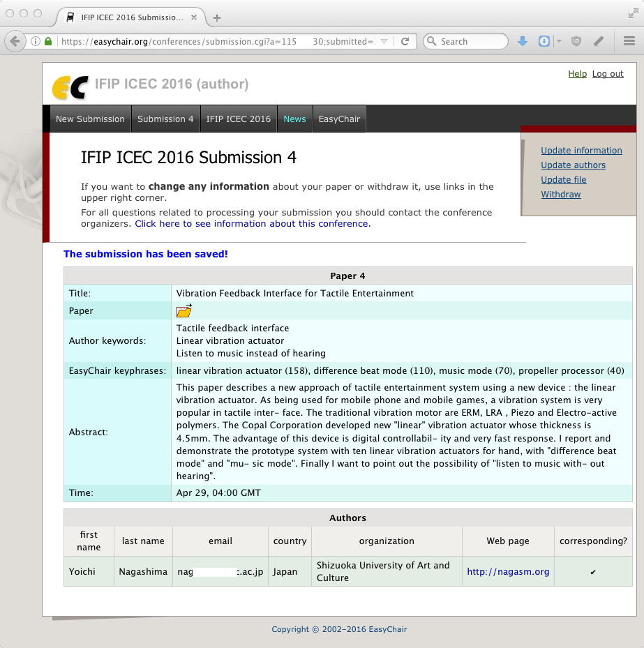Screen dimensions: 644x648
Task: Reload the page with the refresh icon
Action: [x=405, y=41]
